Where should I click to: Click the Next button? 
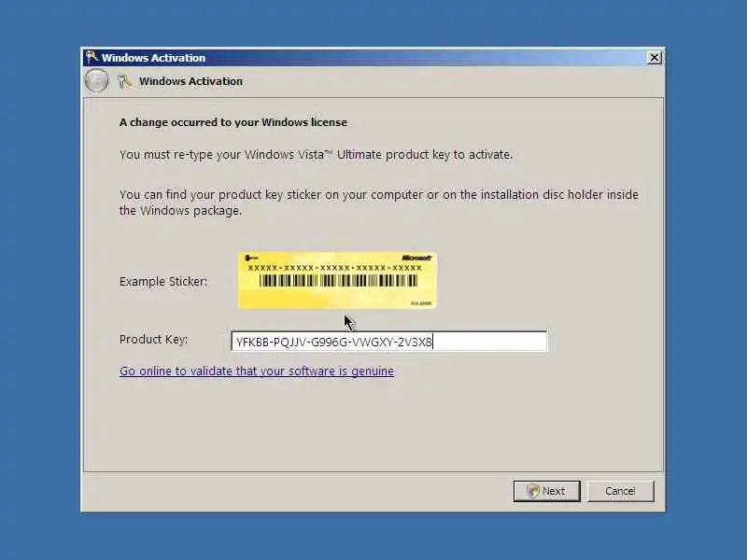pos(546,491)
